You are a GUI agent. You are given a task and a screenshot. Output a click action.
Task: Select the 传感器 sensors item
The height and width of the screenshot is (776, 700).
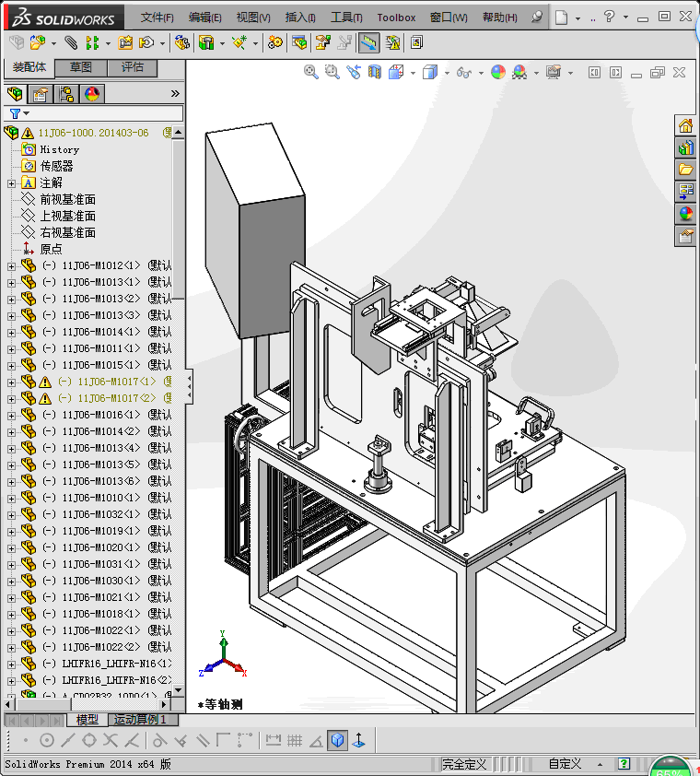pos(56,166)
